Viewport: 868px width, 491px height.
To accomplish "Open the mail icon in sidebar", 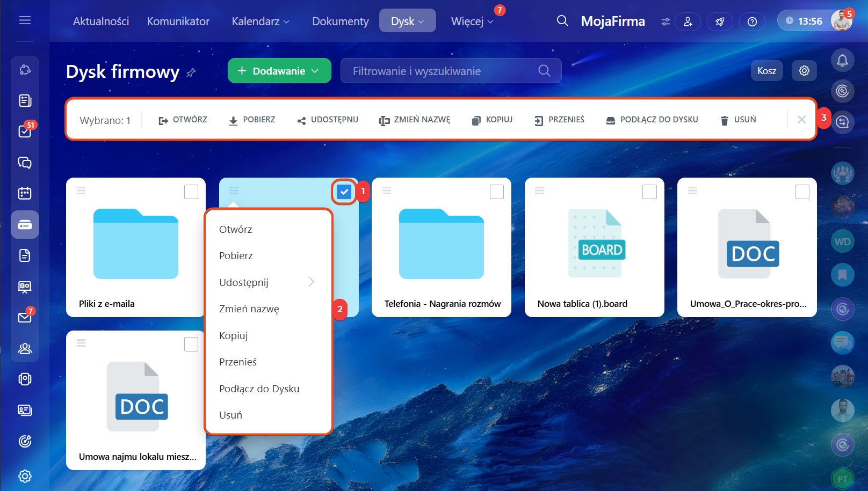I will (x=25, y=317).
